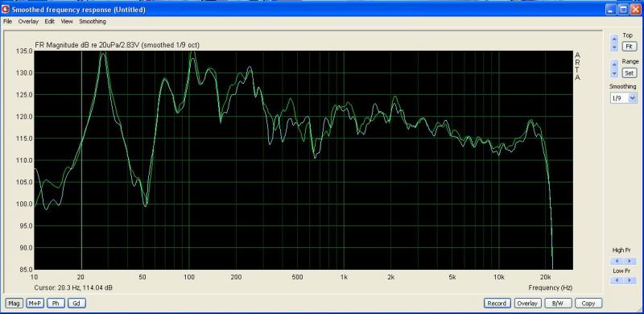
Task: Move Low Fr limit right
Action: click(x=630, y=280)
